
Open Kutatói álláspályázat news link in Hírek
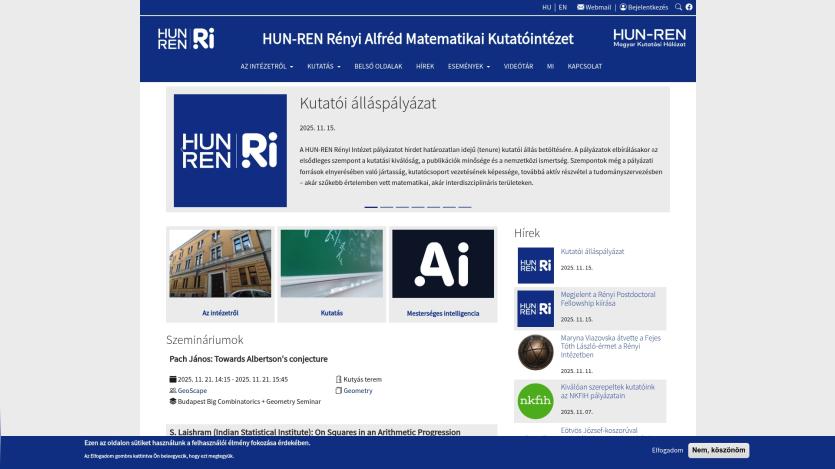pyautogui.click(x=592, y=251)
